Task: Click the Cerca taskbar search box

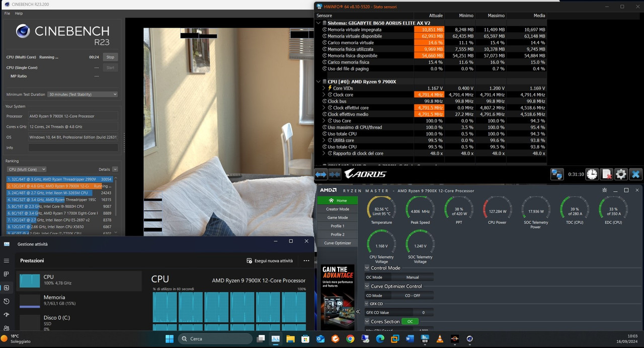Action: click(215, 339)
